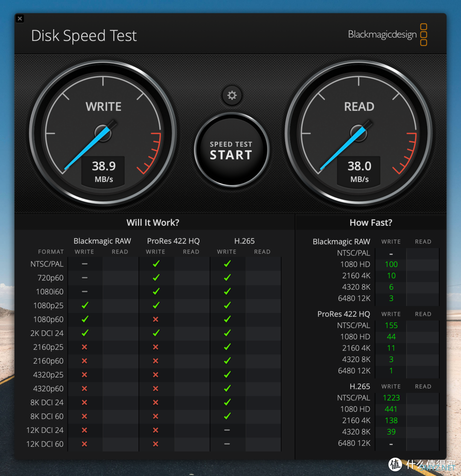Click the 4320p60 format row label
This screenshot has height=476, width=461.
(x=48, y=388)
